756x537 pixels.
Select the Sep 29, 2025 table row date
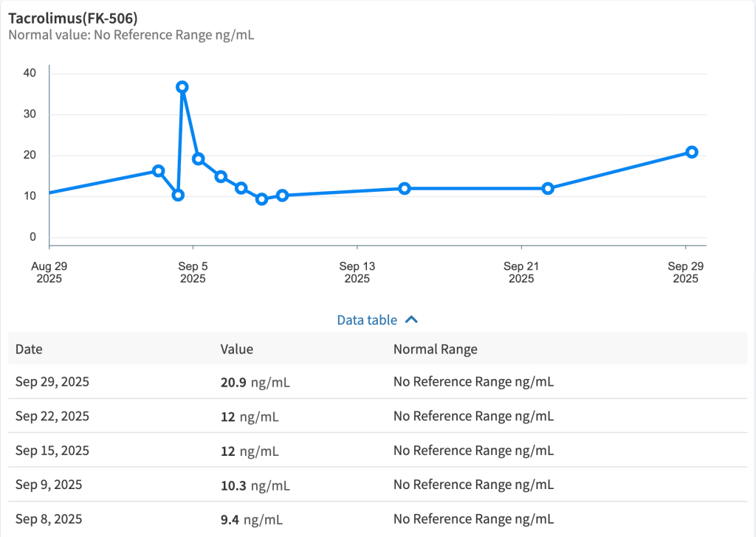pos(52,382)
